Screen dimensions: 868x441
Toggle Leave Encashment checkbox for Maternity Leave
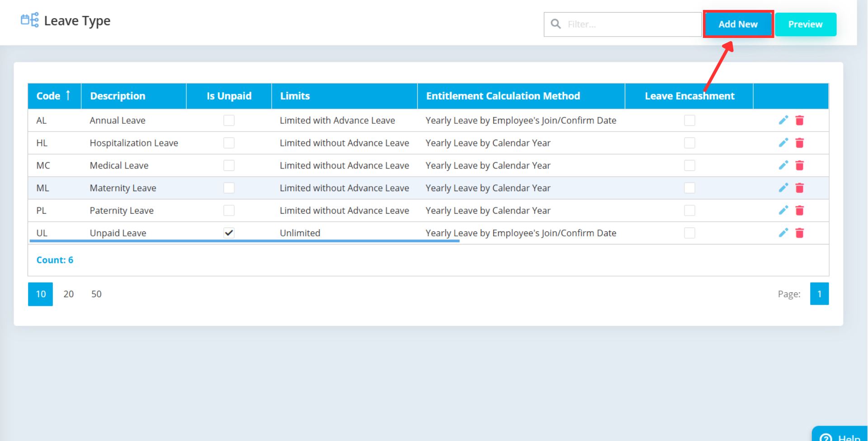tap(689, 188)
